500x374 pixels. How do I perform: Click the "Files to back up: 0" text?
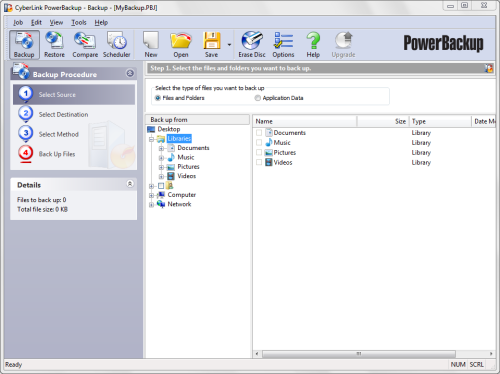pyautogui.click(x=42, y=200)
